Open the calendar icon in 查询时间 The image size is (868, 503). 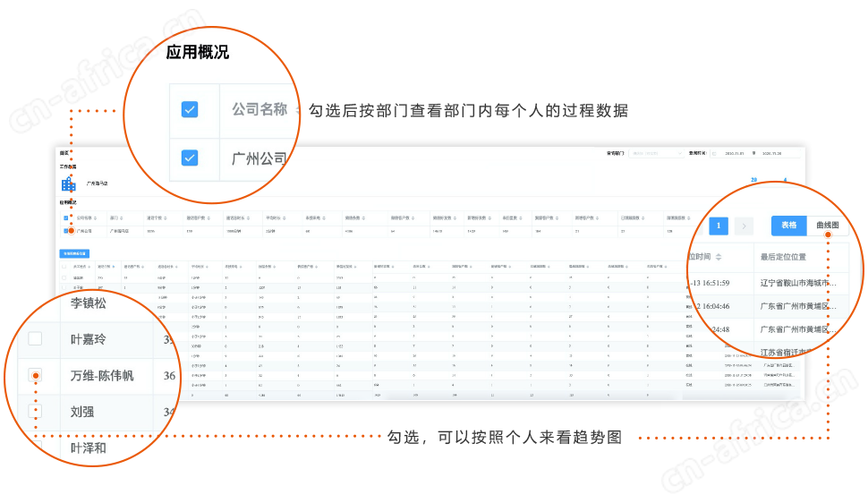click(715, 153)
